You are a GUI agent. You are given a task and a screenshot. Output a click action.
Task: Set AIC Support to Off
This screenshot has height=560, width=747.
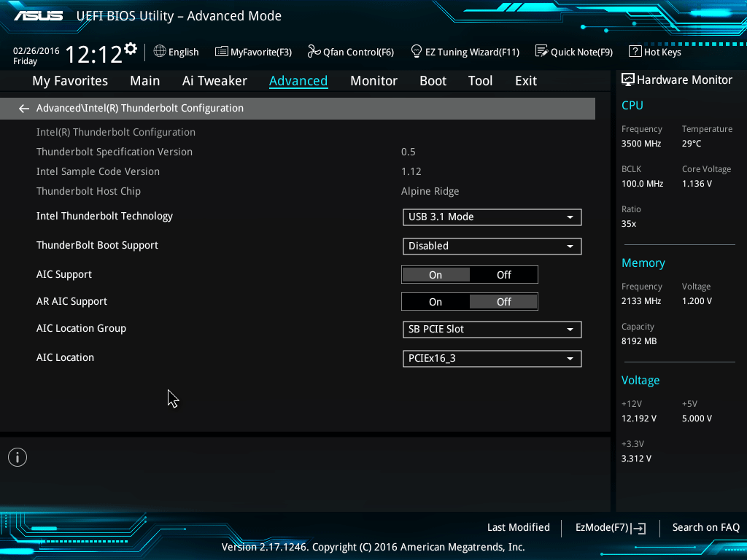(x=503, y=275)
